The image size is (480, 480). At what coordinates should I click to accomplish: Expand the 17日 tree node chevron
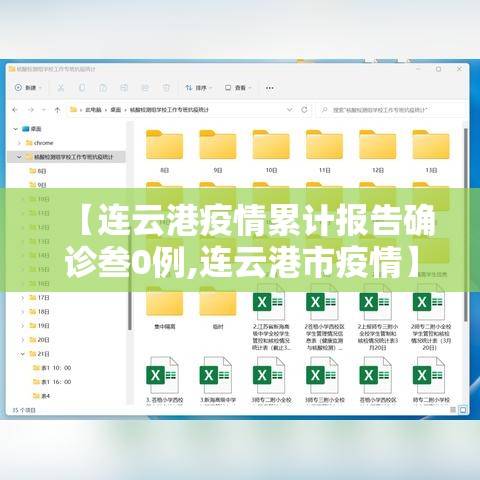[22, 298]
